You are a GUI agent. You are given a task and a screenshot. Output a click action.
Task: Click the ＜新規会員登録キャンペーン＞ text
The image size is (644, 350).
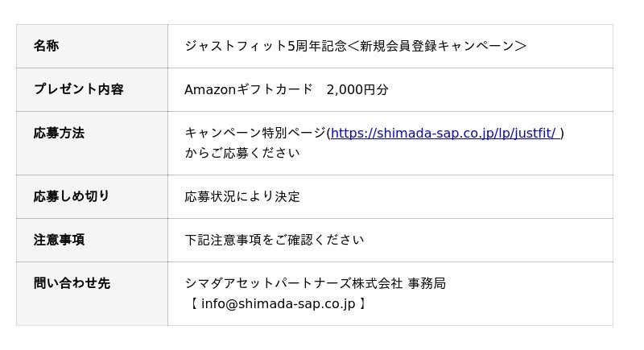(436, 46)
